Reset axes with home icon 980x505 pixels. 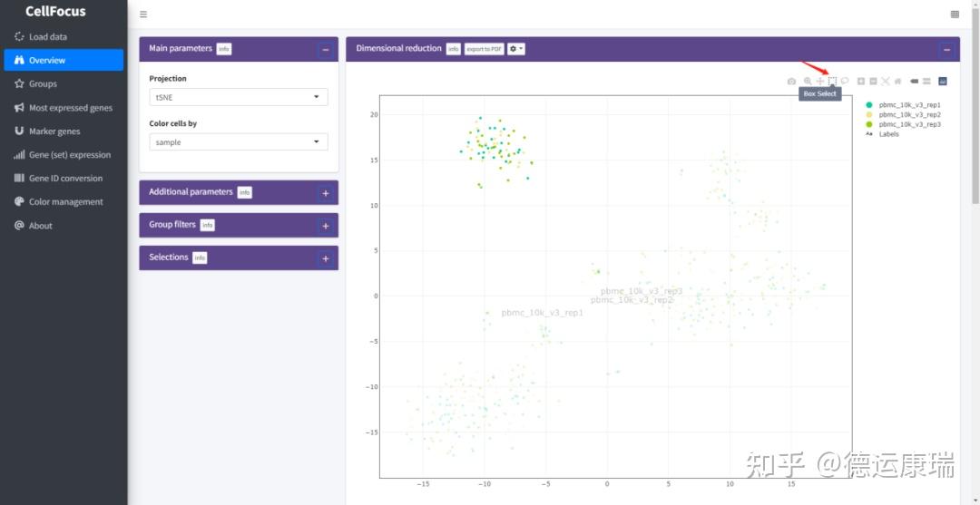pyautogui.click(x=898, y=82)
